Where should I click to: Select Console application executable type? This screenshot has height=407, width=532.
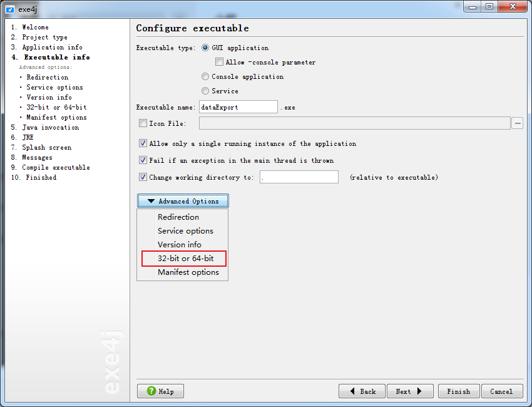(205, 76)
